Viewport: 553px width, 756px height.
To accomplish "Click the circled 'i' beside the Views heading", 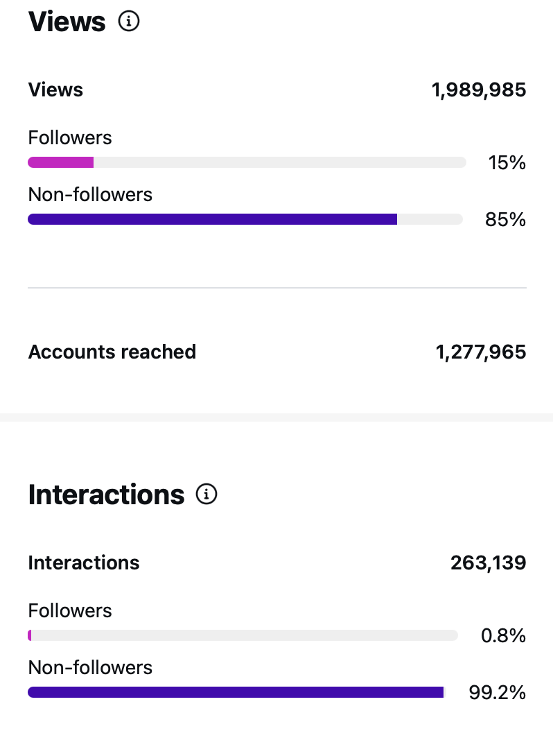I will click(x=129, y=21).
